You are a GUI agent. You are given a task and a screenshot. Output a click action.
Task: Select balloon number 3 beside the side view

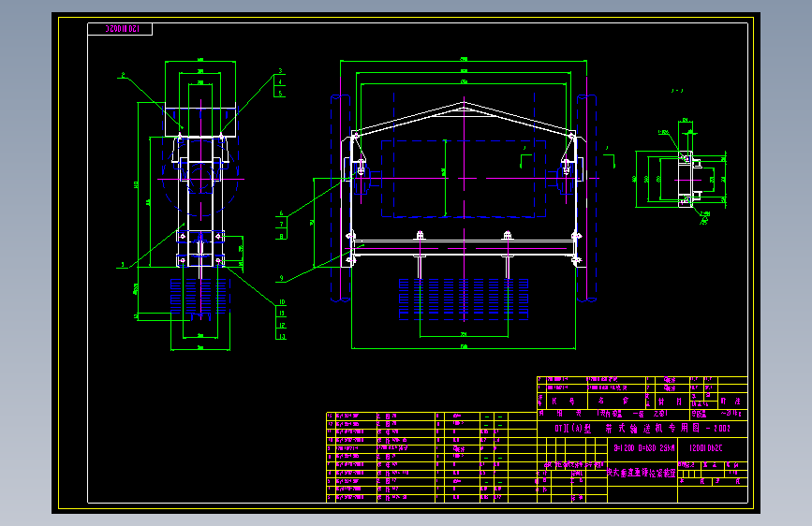tap(280, 71)
